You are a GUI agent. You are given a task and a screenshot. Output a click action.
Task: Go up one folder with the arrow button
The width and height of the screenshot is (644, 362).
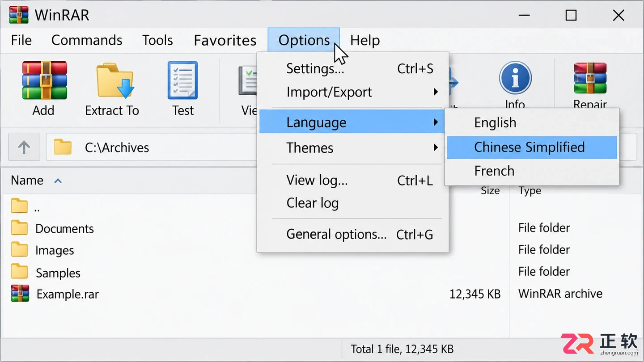pos(24,147)
